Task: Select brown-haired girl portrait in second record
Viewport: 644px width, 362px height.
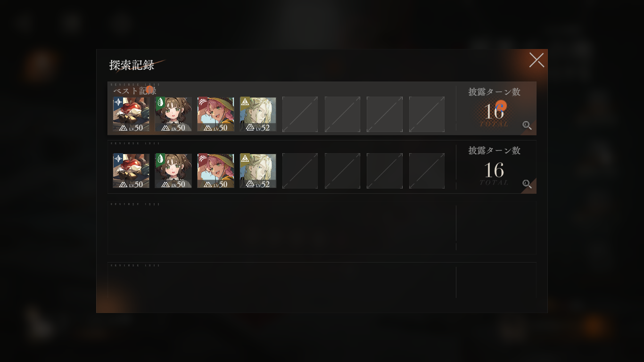Action: (x=173, y=171)
